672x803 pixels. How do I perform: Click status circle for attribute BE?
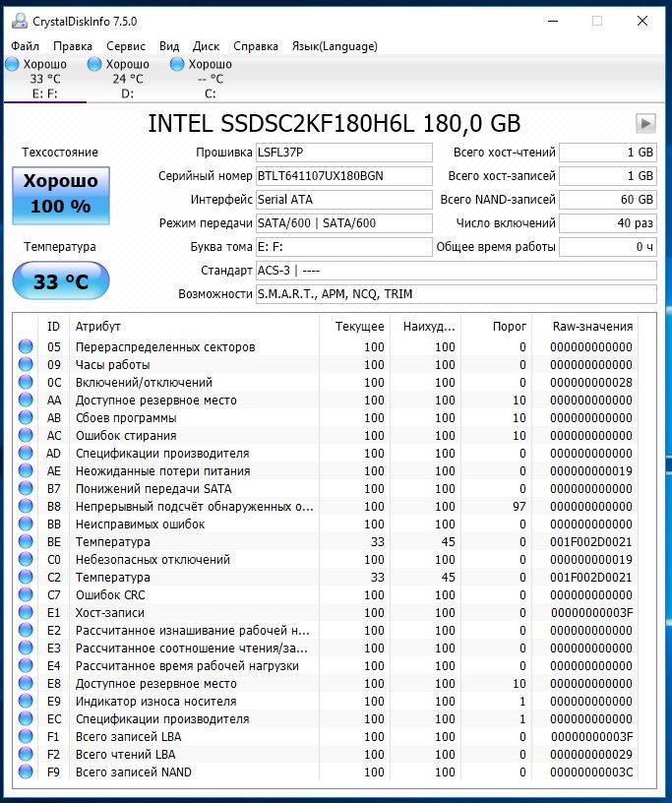click(x=26, y=541)
